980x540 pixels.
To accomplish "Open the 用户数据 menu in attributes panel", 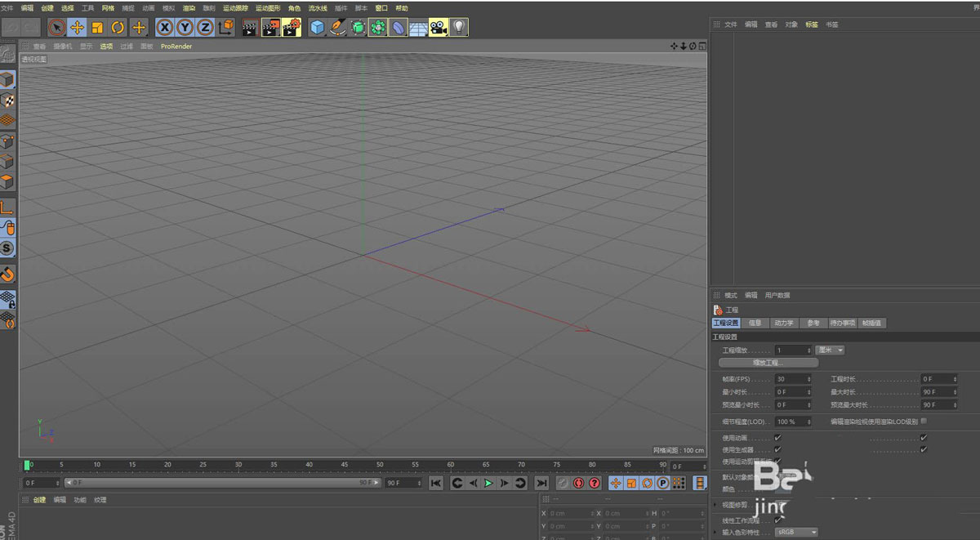I will point(777,295).
